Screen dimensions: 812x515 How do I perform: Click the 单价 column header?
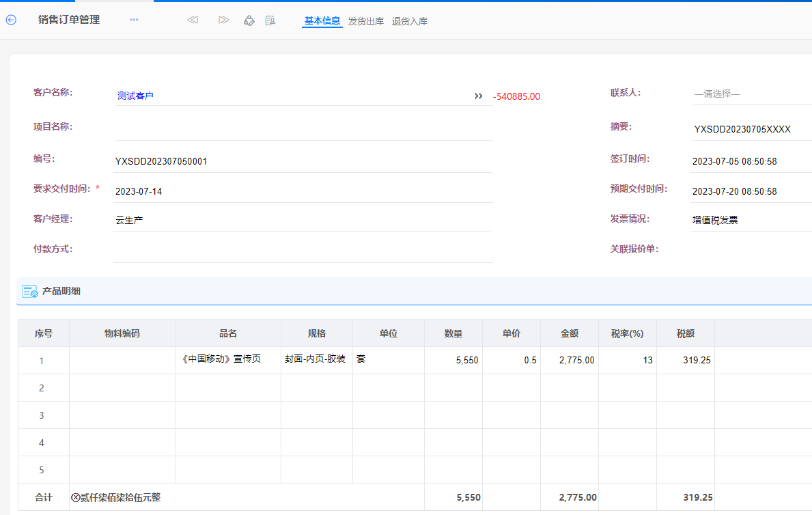coord(512,333)
